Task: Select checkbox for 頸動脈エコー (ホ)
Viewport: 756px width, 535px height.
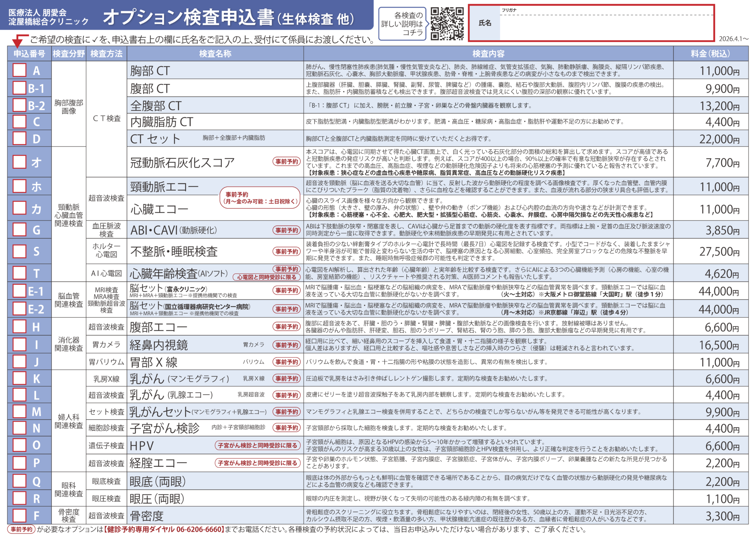Action: click(x=20, y=186)
